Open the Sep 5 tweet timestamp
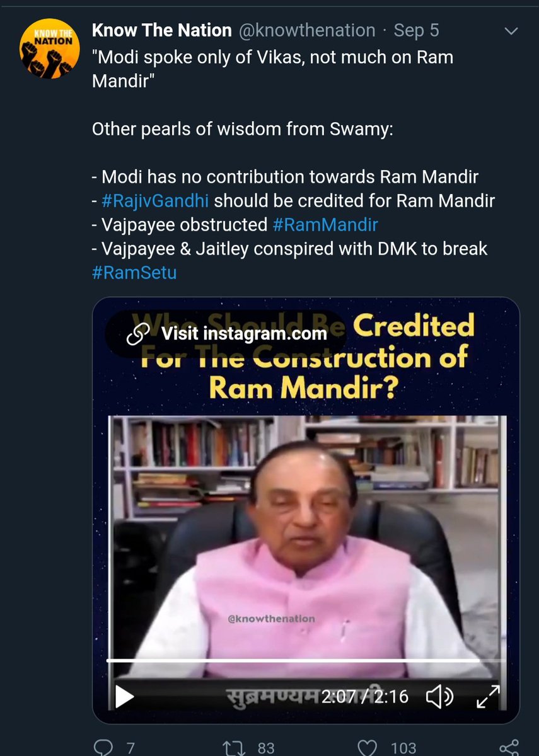The height and width of the screenshot is (756, 539). click(x=416, y=30)
